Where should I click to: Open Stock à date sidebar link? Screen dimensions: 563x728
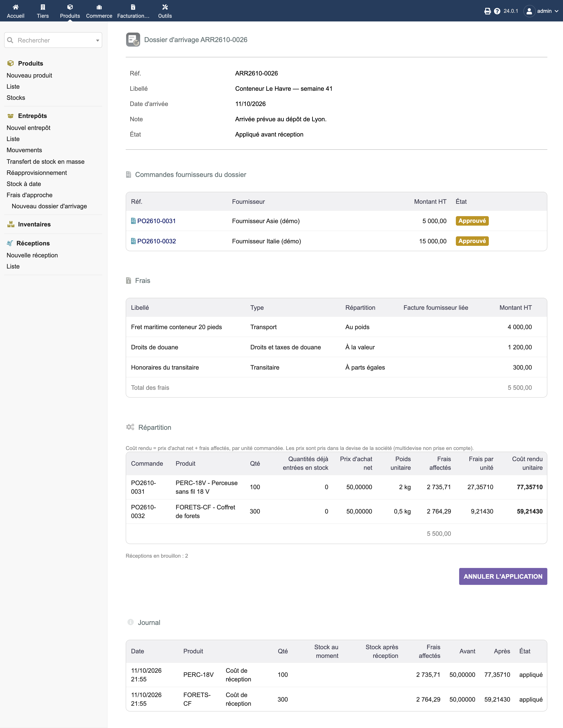24,184
